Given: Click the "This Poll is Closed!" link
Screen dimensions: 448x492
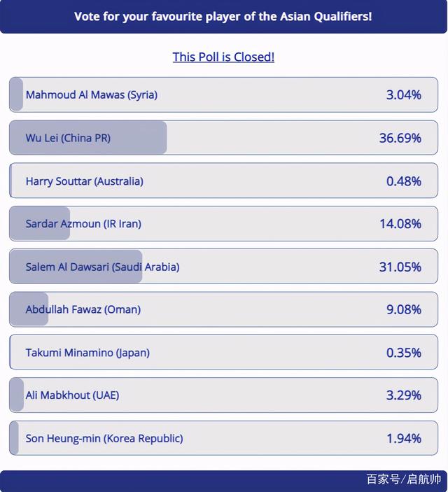Looking at the screenshot, I should [x=223, y=57].
